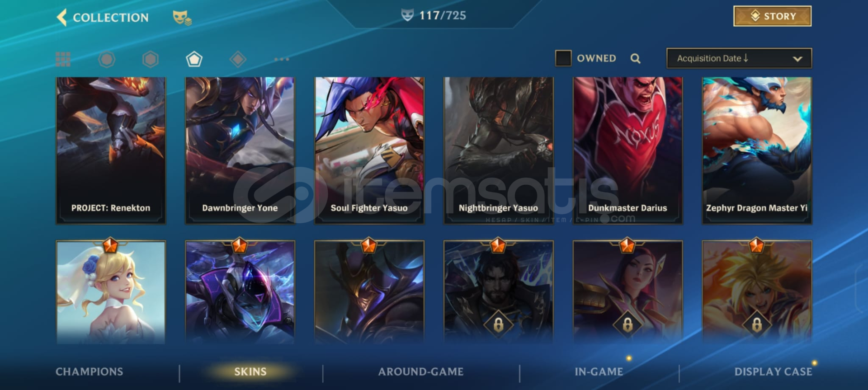Expand the Acquisition Date sort dropdown
This screenshot has width=868, height=390.
(739, 58)
